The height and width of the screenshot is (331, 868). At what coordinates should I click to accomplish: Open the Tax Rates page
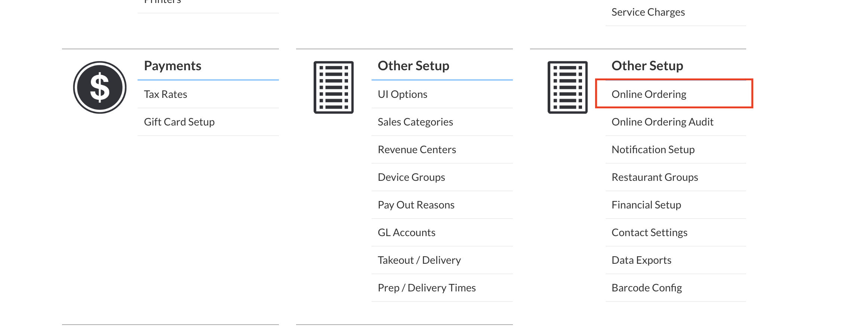166,94
